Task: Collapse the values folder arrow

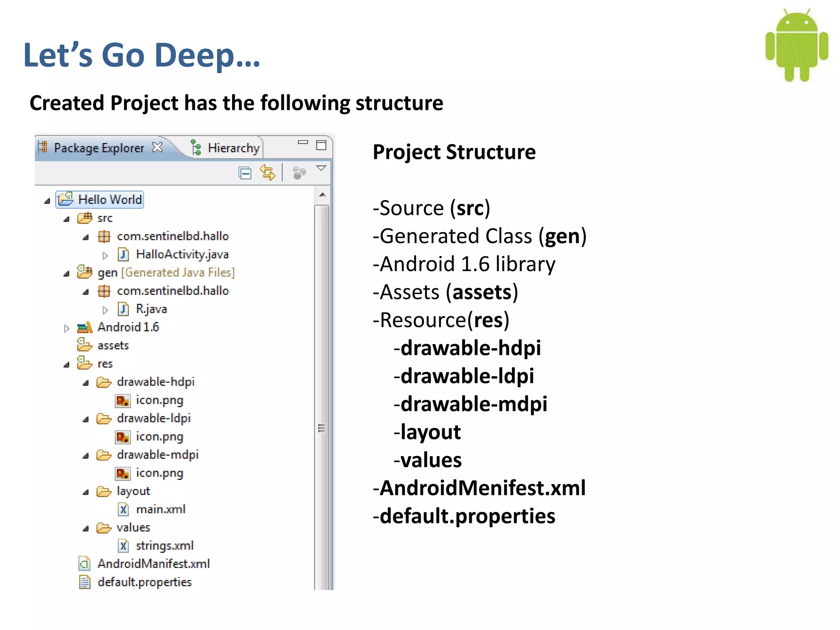Action: pos(85,529)
